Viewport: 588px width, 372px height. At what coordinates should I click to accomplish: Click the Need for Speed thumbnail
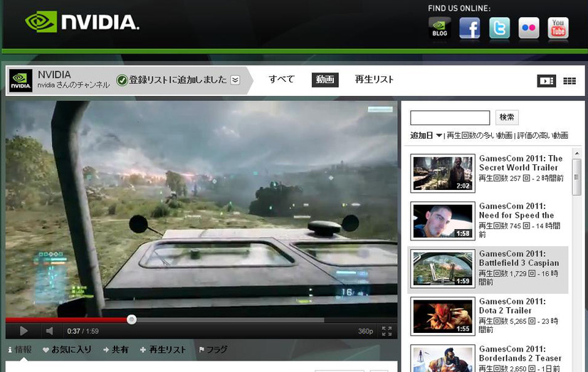(x=443, y=221)
